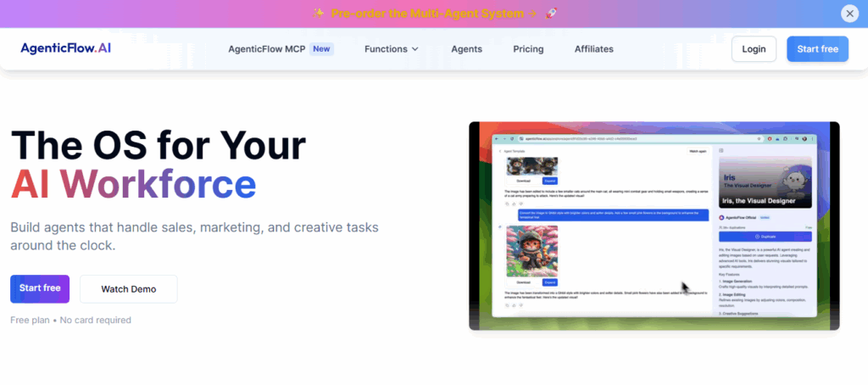The height and width of the screenshot is (385, 868).
Task: Play the Iris agent demo video preview
Action: coord(654,226)
